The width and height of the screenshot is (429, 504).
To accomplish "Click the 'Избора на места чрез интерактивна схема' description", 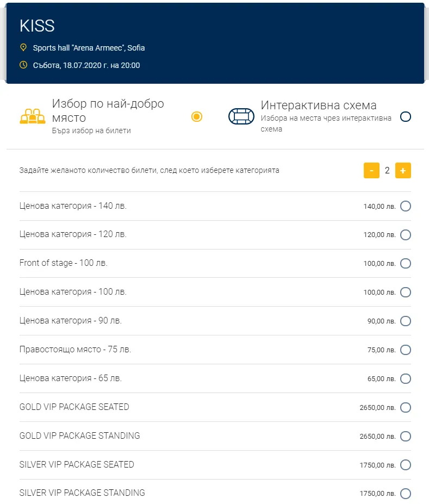I will [x=326, y=123].
